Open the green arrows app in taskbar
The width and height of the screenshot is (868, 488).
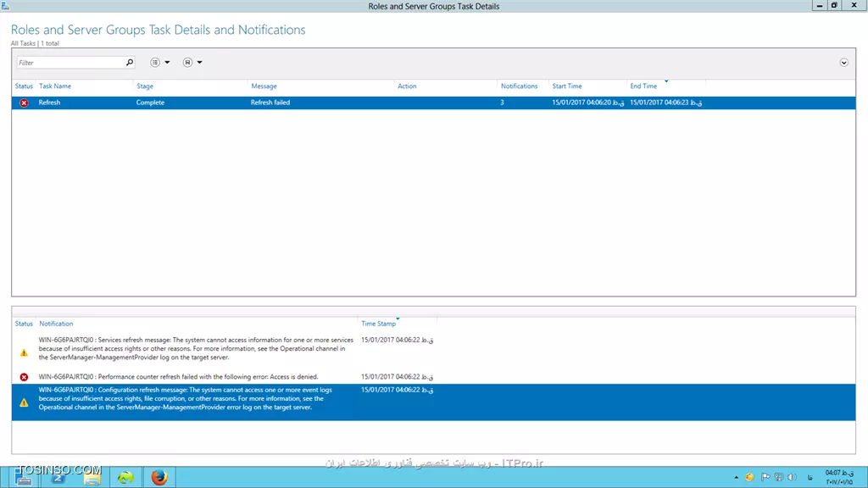[x=125, y=477]
